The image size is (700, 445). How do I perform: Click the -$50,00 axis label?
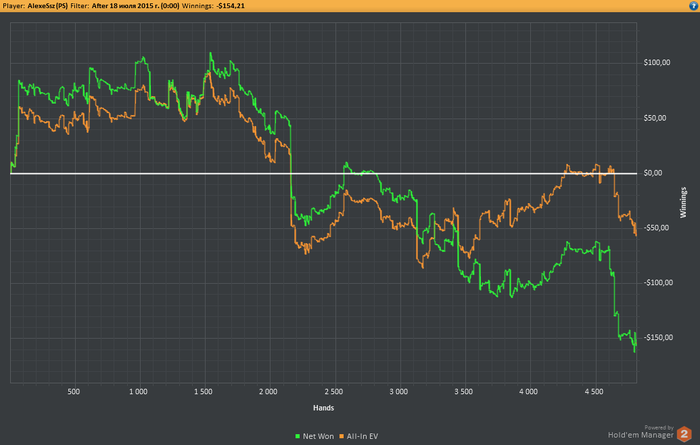(x=656, y=228)
